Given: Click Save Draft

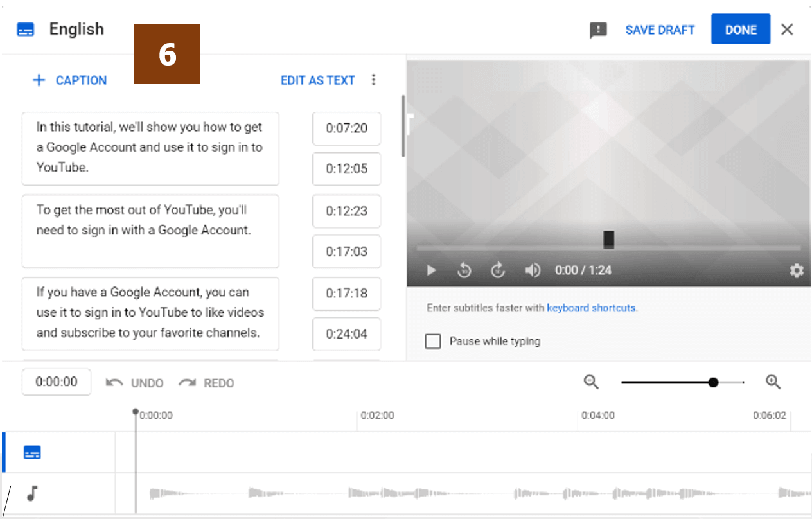Looking at the screenshot, I should 660,30.
